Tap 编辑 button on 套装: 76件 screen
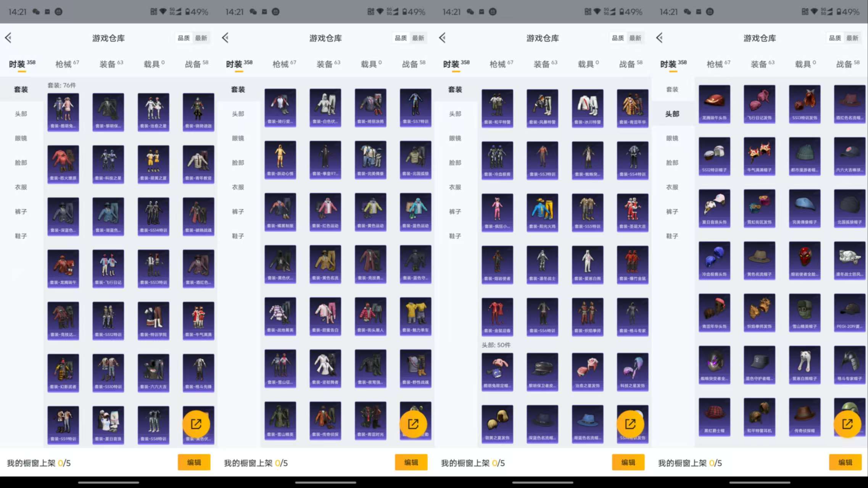Image resolution: width=868 pixels, height=488 pixels. click(x=194, y=462)
